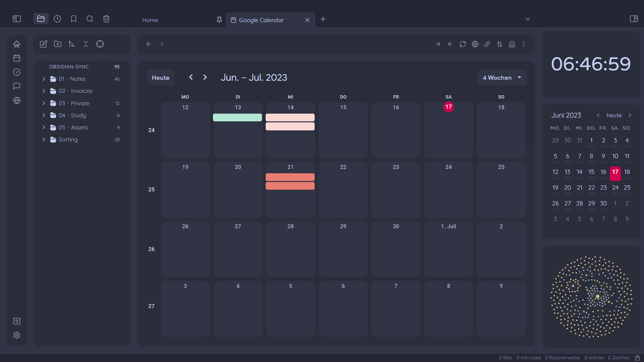Click the refresh icon in calendar toolbar
The width and height of the screenshot is (644, 362).
(463, 44)
